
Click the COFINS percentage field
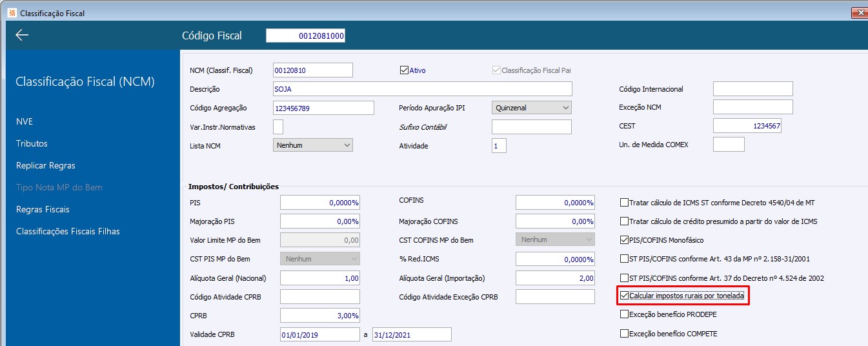pos(555,202)
